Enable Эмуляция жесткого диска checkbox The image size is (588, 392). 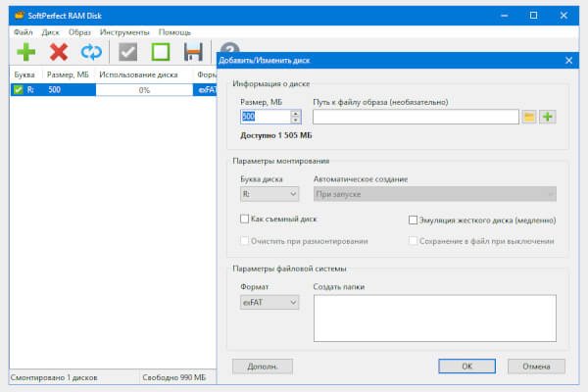point(413,220)
